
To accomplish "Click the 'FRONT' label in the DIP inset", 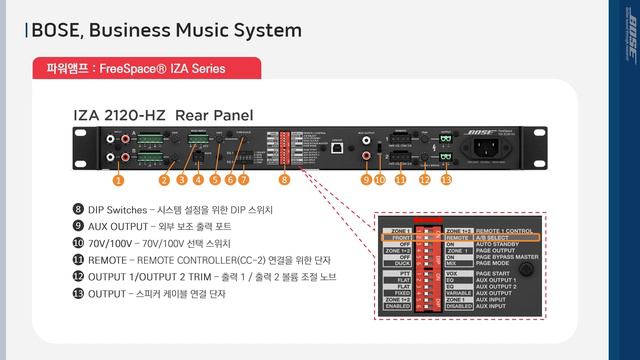I will tap(401, 238).
